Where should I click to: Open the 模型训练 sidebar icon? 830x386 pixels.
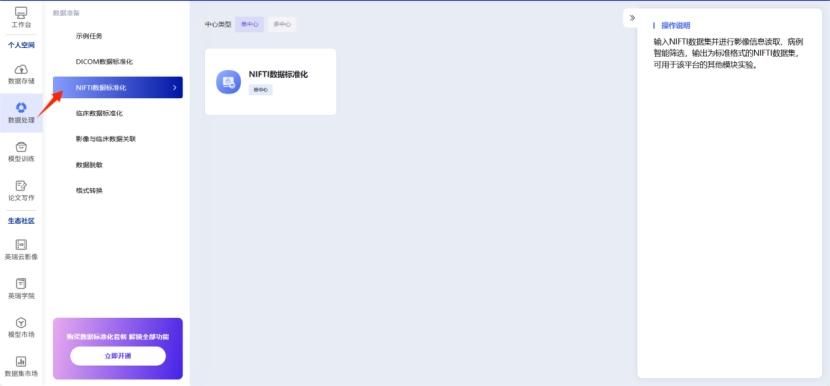21,147
